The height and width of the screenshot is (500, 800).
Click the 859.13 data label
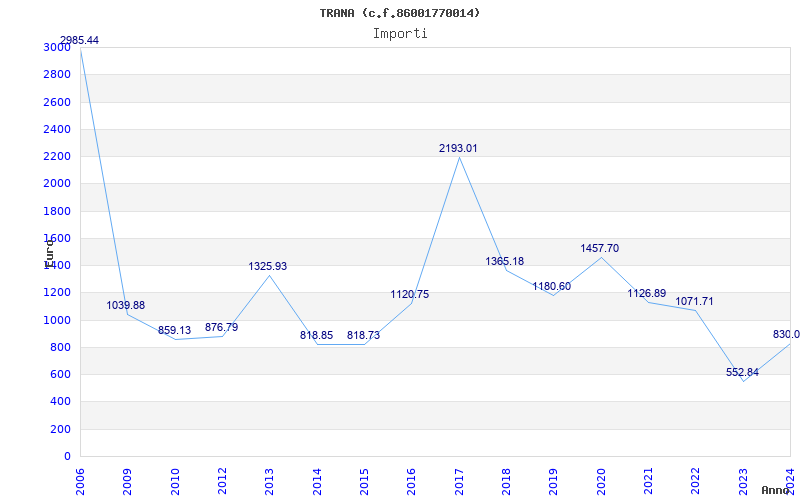click(x=174, y=330)
